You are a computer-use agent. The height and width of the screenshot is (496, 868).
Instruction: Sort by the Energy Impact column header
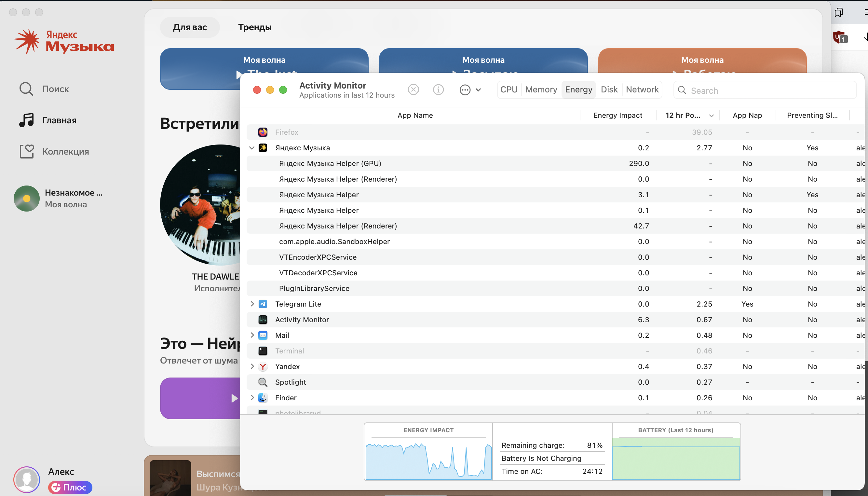pyautogui.click(x=618, y=116)
